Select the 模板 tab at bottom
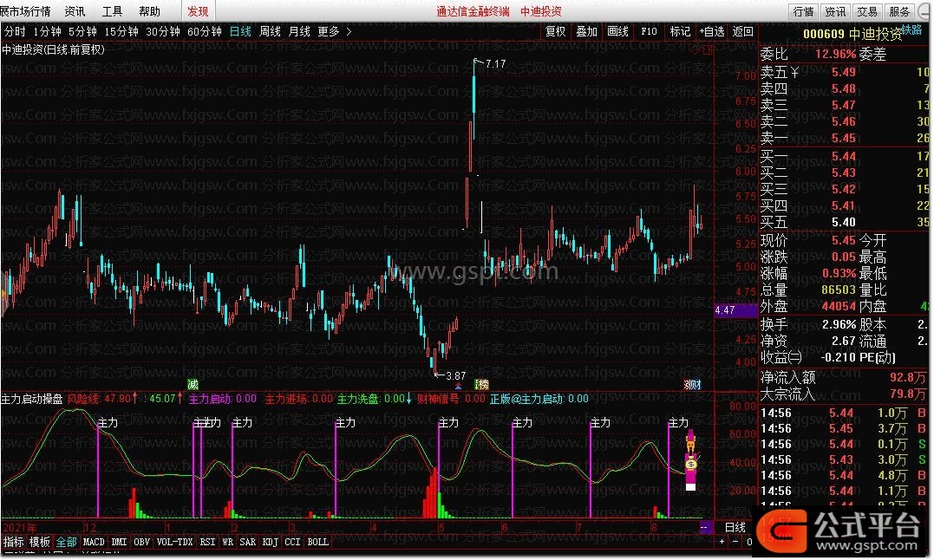Screen dimensions: 934x560 tap(40, 542)
